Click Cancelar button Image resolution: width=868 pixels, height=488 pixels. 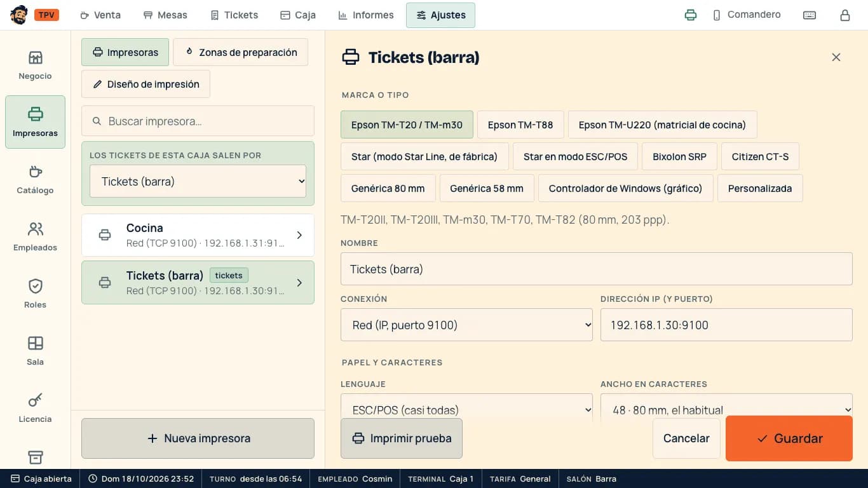pyautogui.click(x=686, y=438)
